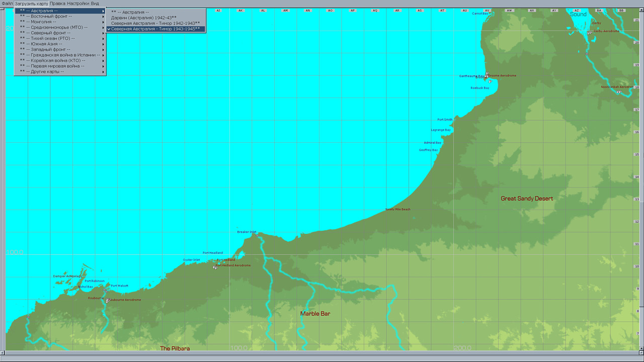The image size is (644, 362).
Task: Click the Breaker Inlet label
Action: click(247, 232)
